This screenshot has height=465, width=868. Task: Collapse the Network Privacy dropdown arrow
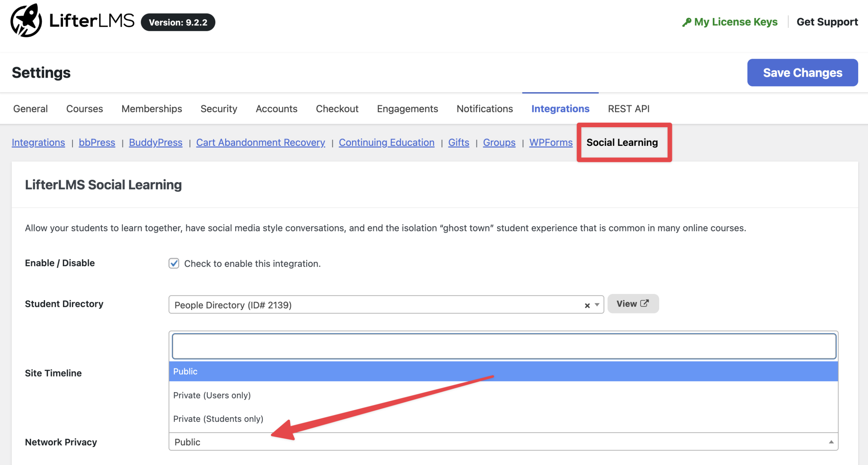831,442
